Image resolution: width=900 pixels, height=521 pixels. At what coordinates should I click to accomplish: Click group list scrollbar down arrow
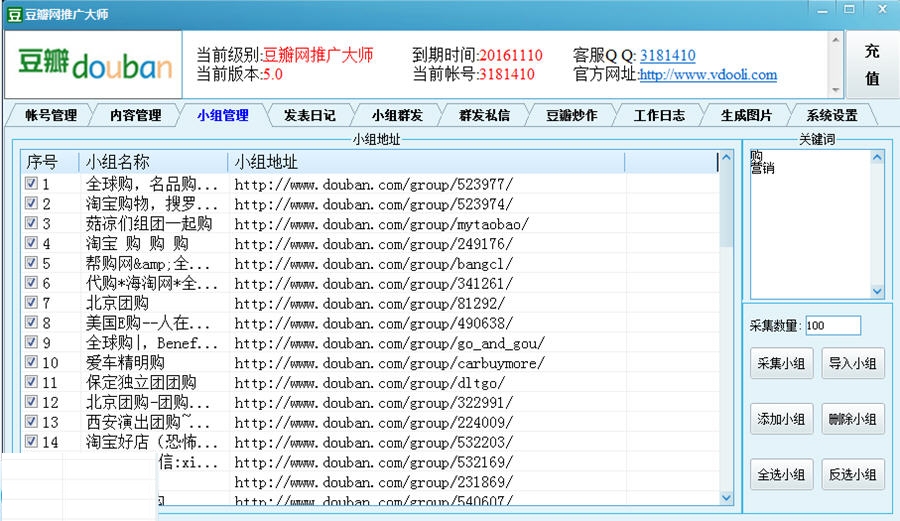click(x=726, y=498)
